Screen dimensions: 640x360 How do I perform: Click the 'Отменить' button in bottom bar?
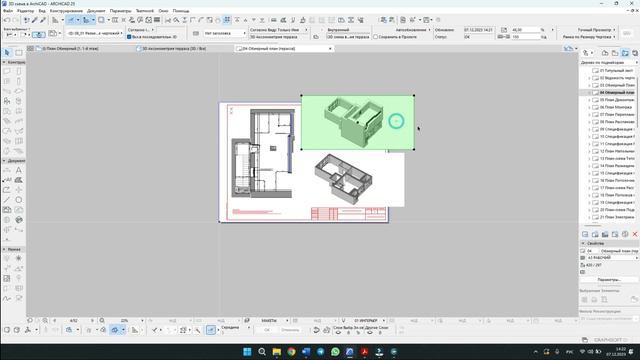(x=290, y=330)
